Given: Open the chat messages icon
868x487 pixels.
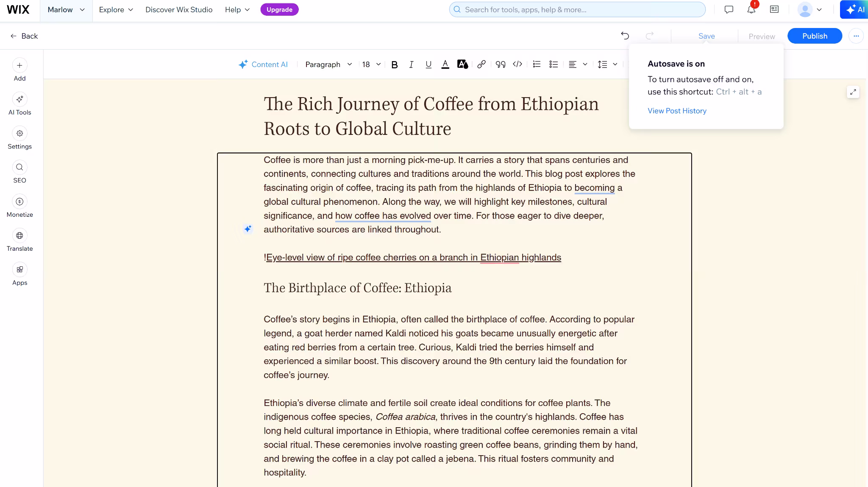Looking at the screenshot, I should (729, 9).
